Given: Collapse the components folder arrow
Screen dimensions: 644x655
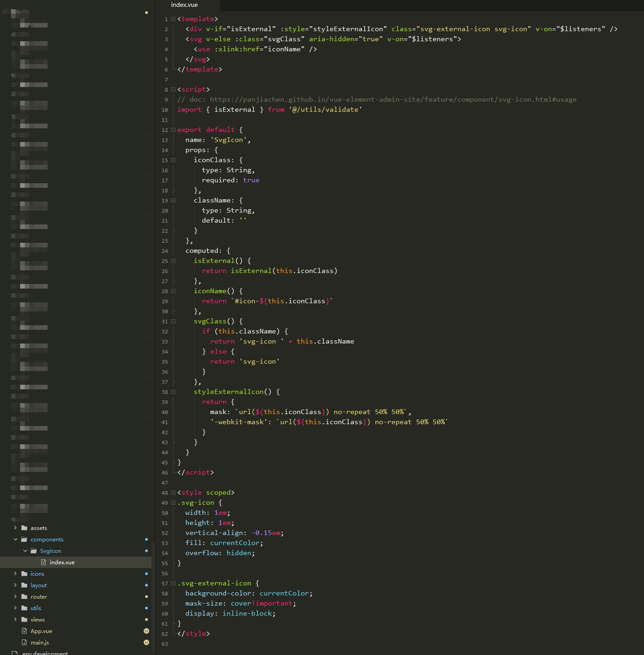Looking at the screenshot, I should (16, 540).
